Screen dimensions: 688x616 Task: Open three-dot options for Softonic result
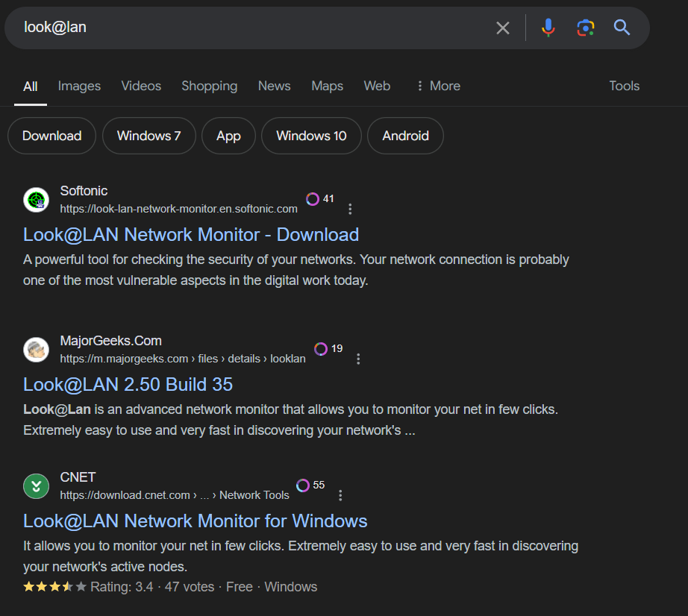click(350, 209)
